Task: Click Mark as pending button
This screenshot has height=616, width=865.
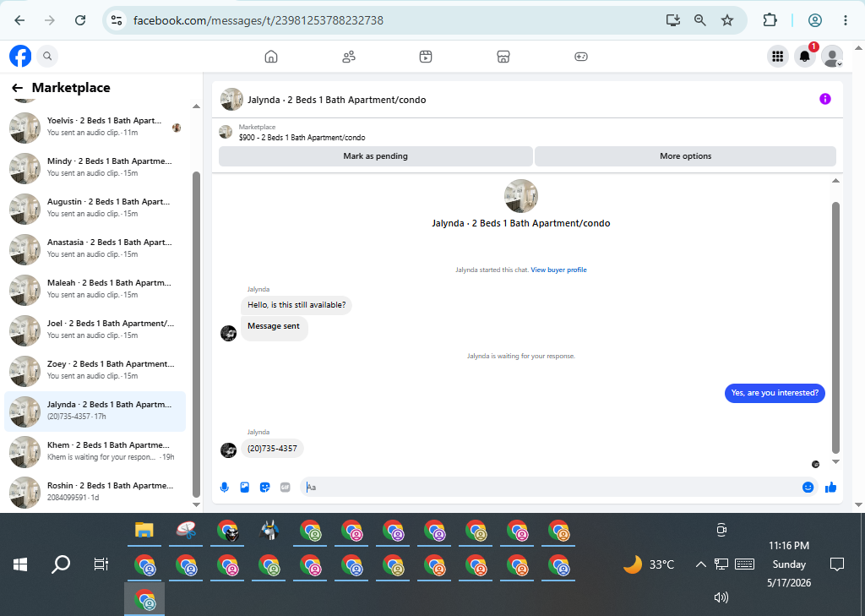Action: pos(376,156)
